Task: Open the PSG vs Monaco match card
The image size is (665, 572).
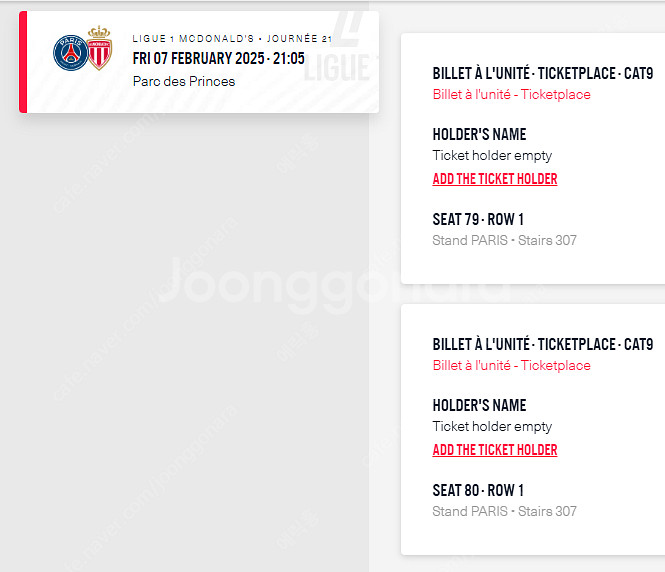Action: (x=199, y=62)
